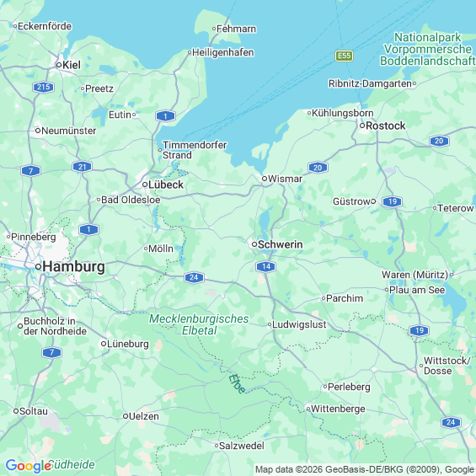This screenshot has height=476, width=476.
Task: Select the Rostock city label
Action: click(x=386, y=126)
